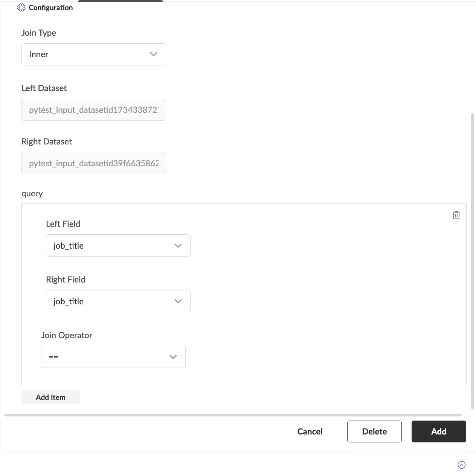Open the Join Type dropdown showing Inner
Screen dimensions: 476x474
[x=93, y=54]
